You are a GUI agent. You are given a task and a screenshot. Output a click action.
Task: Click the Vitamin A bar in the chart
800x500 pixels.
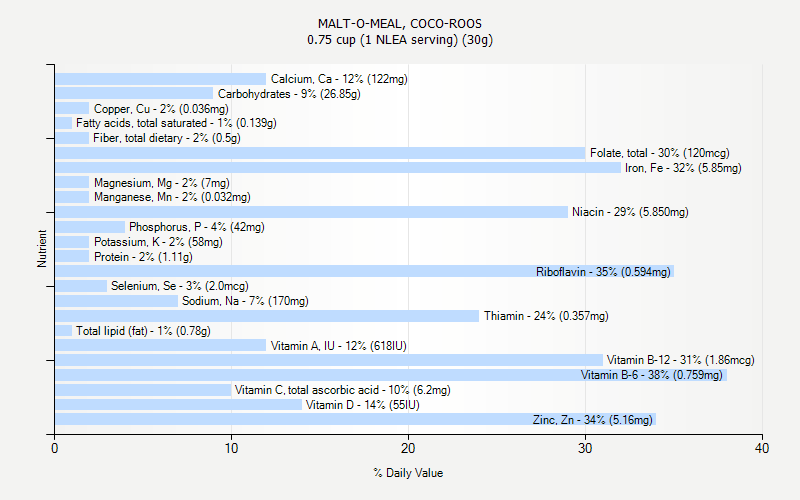[x=160, y=345]
